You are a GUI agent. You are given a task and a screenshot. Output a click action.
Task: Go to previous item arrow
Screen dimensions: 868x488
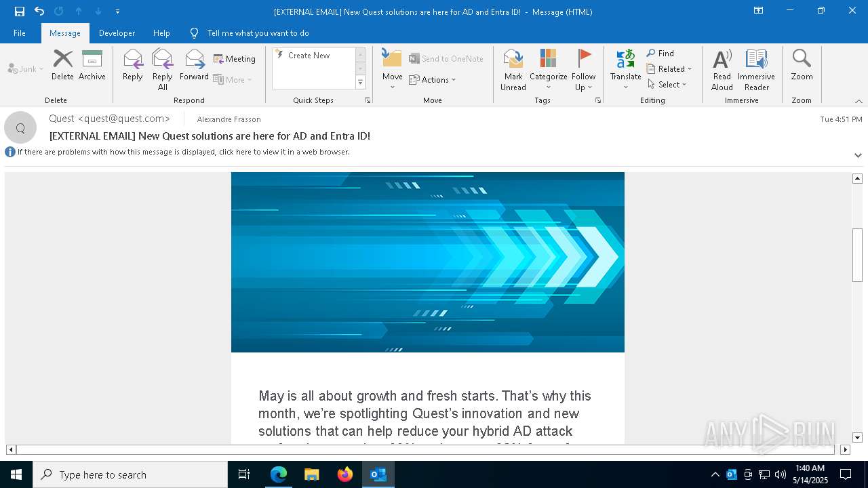[79, 12]
